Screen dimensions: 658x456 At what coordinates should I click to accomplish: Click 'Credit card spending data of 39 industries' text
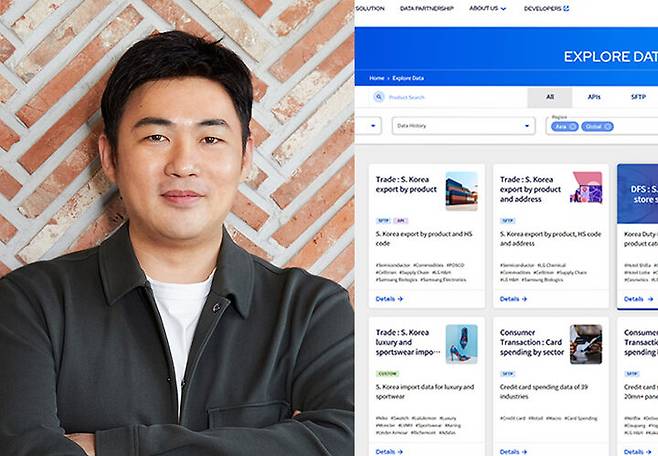544,391
